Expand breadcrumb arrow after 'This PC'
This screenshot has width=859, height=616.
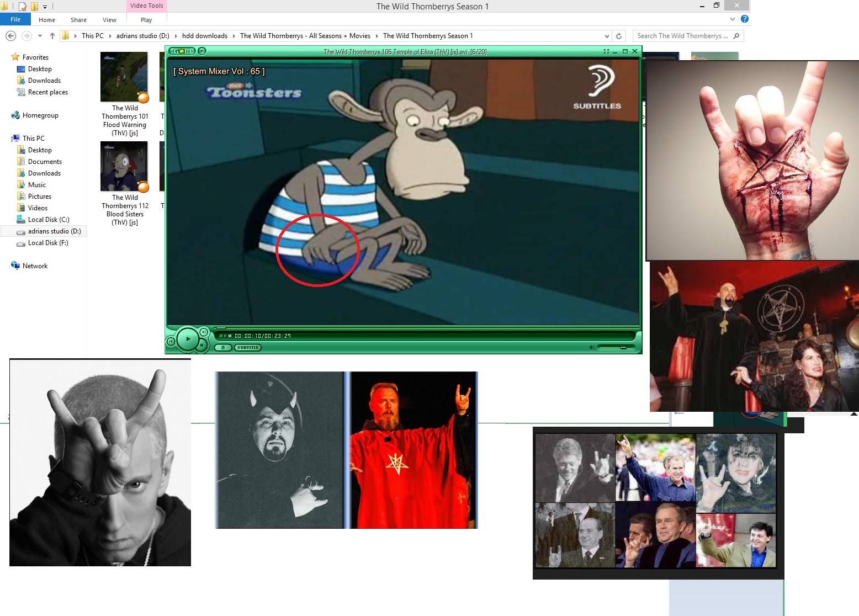pyautogui.click(x=110, y=36)
